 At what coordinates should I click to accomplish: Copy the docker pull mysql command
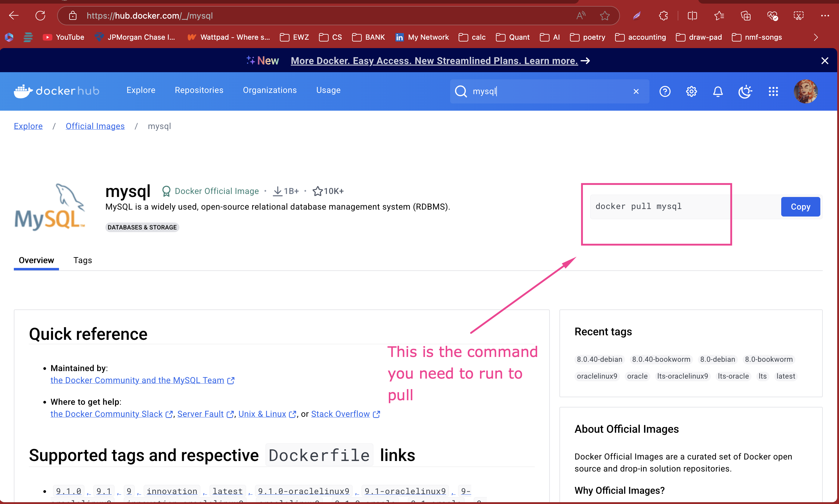point(800,207)
